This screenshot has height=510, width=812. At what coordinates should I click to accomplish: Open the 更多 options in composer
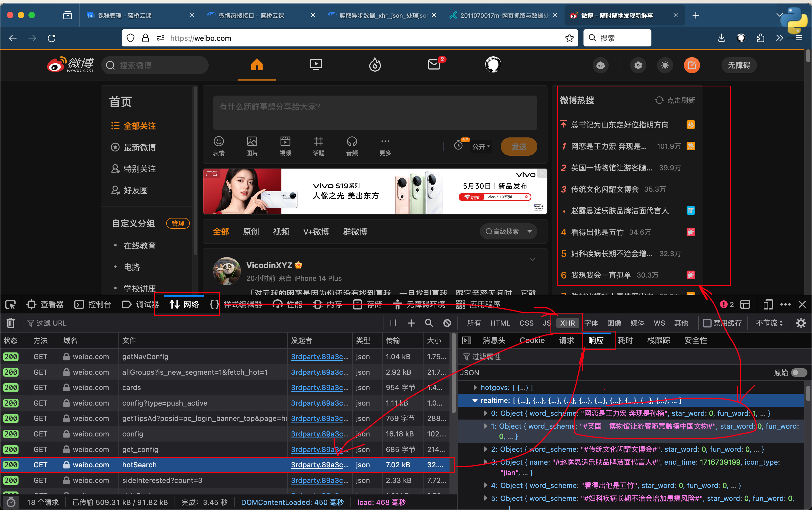(x=385, y=145)
